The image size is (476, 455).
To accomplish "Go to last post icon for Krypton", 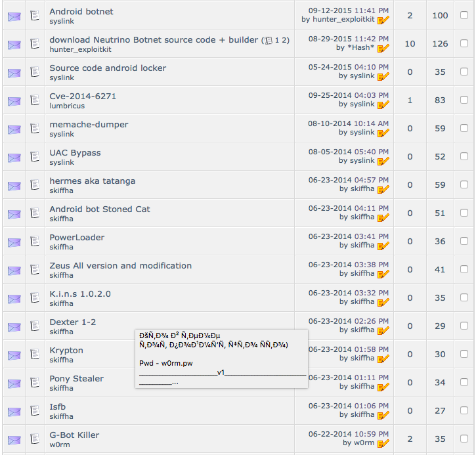I will 383,358.
